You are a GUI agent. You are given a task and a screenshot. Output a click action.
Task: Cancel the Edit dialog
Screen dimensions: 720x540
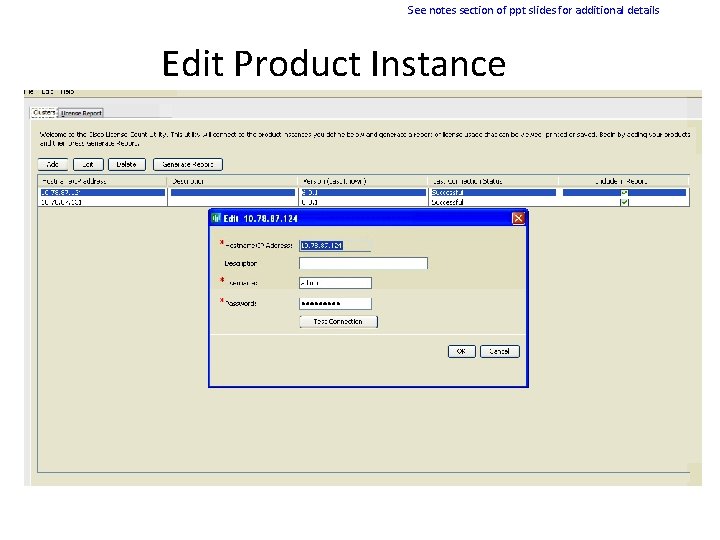pyautogui.click(x=500, y=351)
